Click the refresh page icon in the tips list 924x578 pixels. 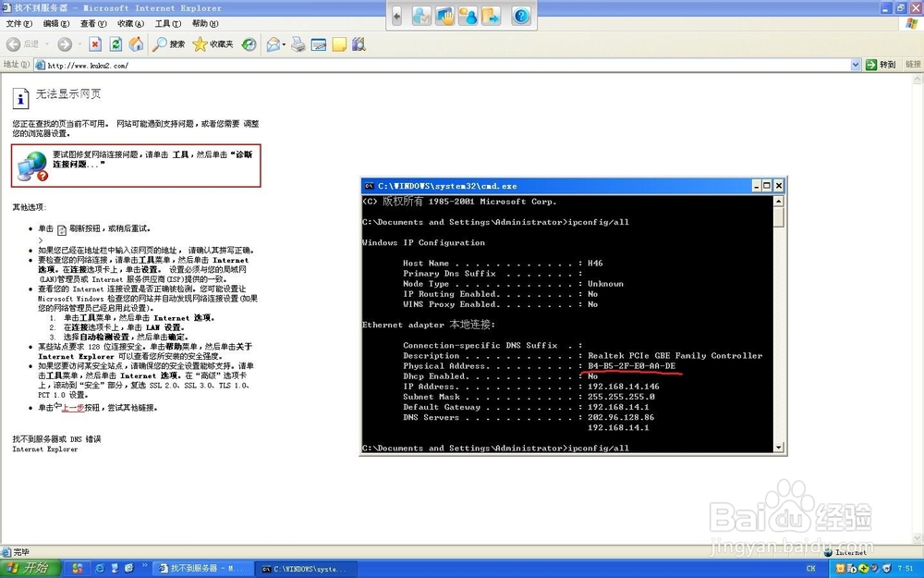(x=61, y=230)
